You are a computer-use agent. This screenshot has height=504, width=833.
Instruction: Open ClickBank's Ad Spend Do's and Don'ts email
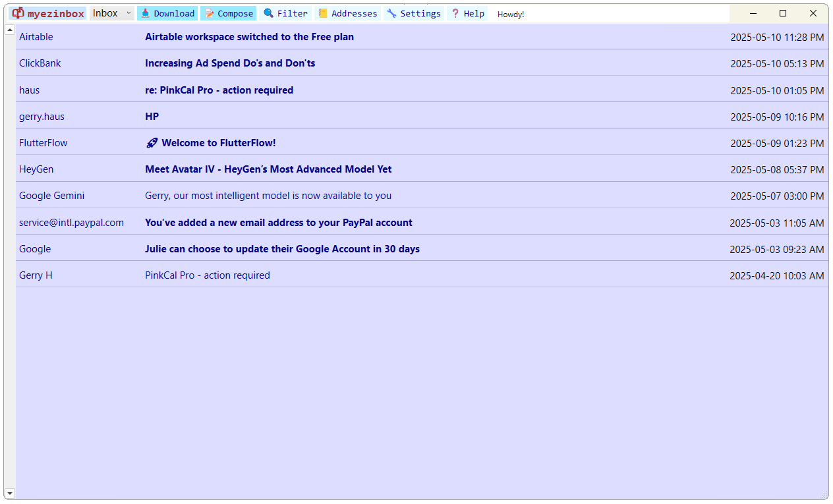(x=230, y=63)
